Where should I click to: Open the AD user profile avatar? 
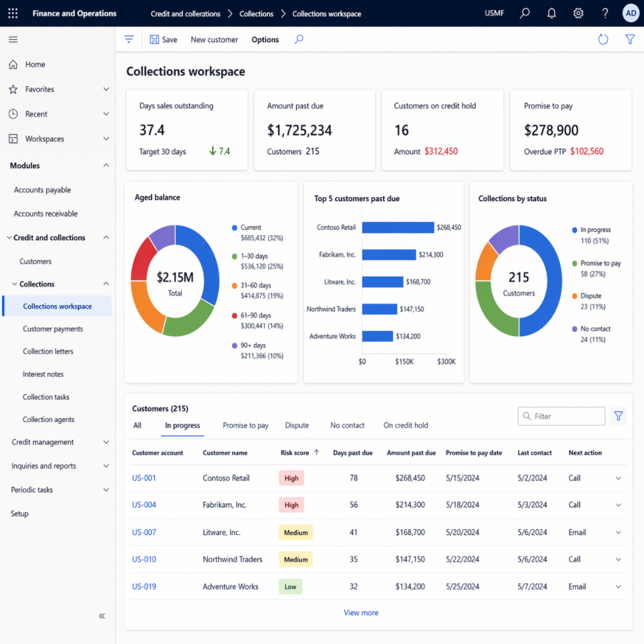[630, 13]
